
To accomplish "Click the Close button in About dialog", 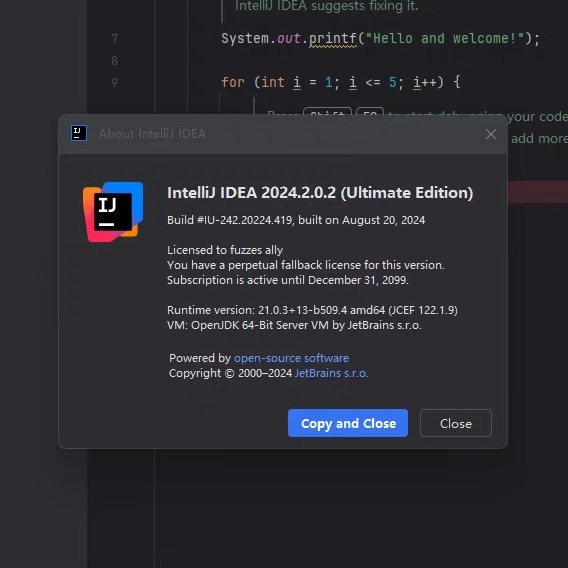I will click(456, 423).
